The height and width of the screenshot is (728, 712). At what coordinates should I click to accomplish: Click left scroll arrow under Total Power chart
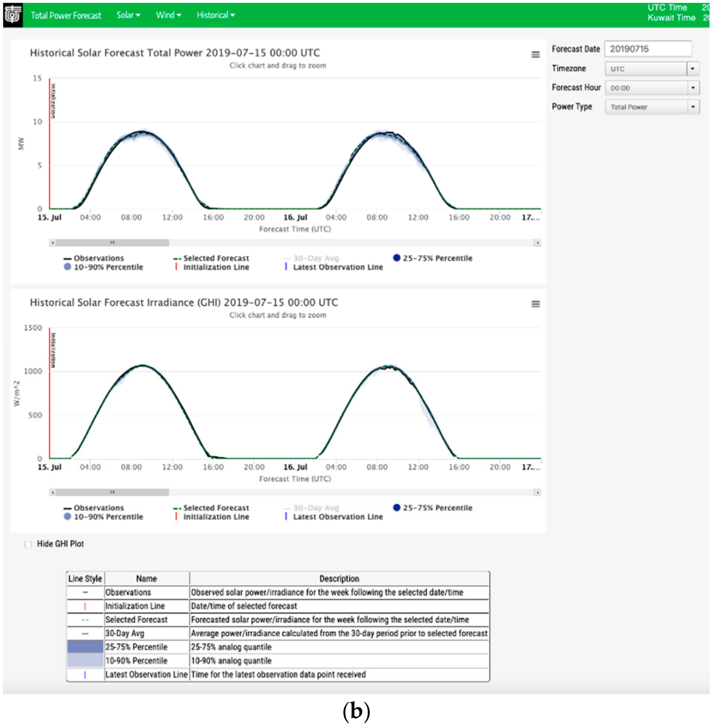pyautogui.click(x=53, y=243)
